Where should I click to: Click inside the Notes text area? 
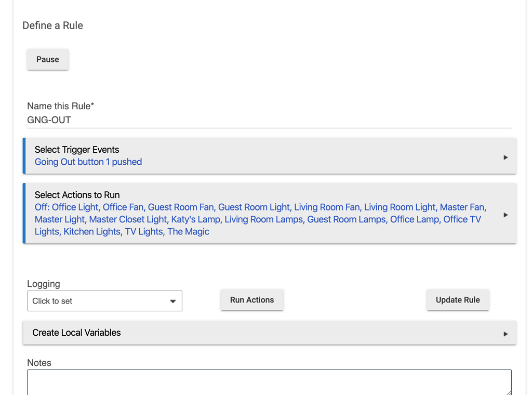point(269,382)
